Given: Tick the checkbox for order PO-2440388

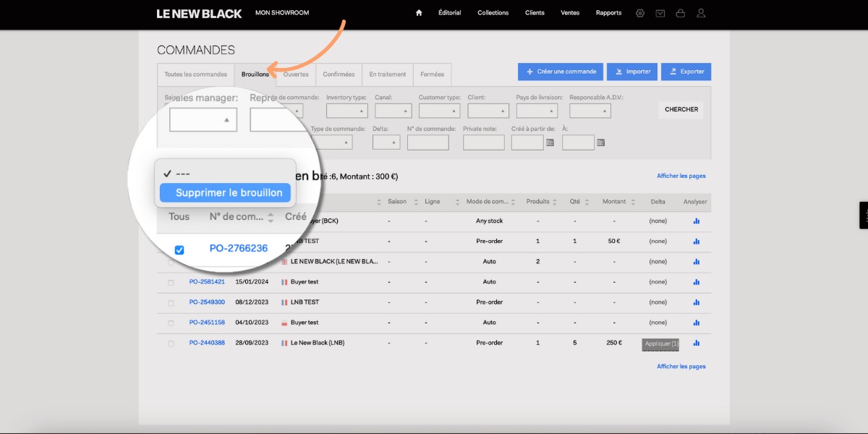Looking at the screenshot, I should [171, 344].
